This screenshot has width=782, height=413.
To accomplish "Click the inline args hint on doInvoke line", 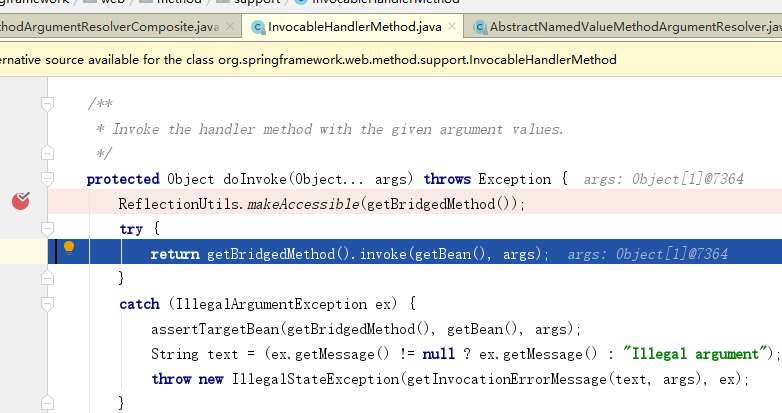I will click(x=662, y=179).
